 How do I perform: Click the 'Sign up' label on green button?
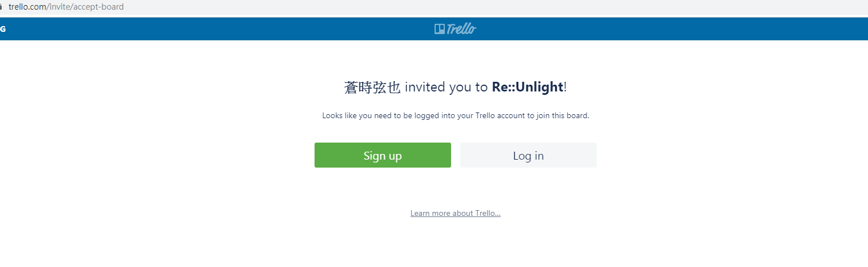point(383,156)
